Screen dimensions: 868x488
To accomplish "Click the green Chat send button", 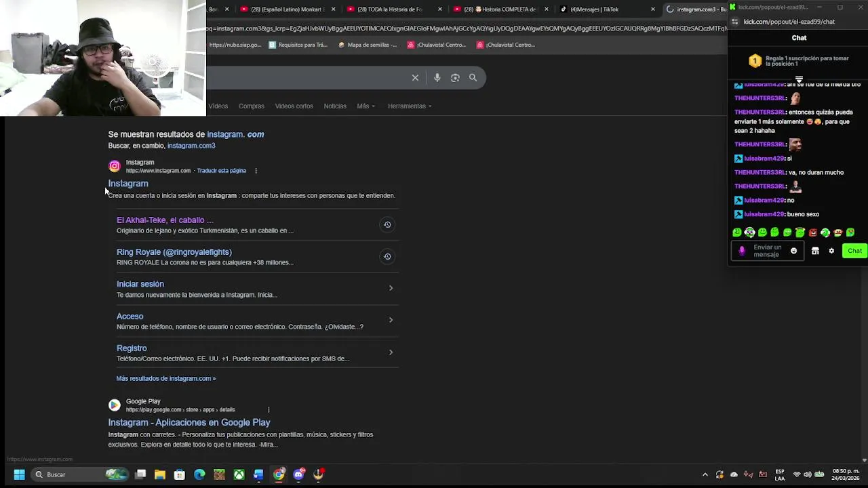I will click(854, 251).
